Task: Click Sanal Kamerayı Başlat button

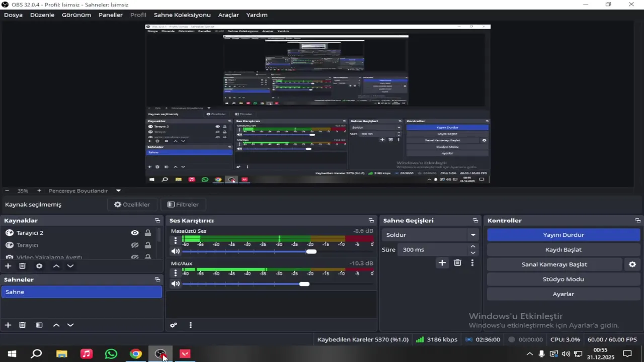Action: pos(554,264)
